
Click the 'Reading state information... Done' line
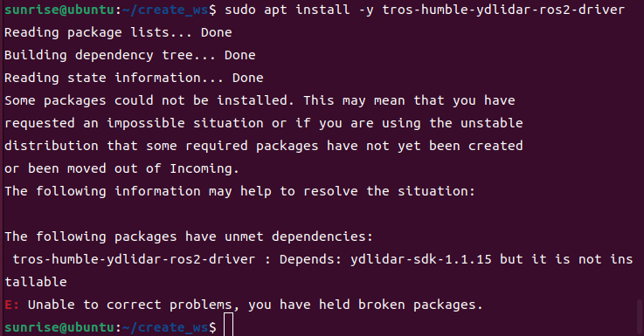click(x=134, y=78)
